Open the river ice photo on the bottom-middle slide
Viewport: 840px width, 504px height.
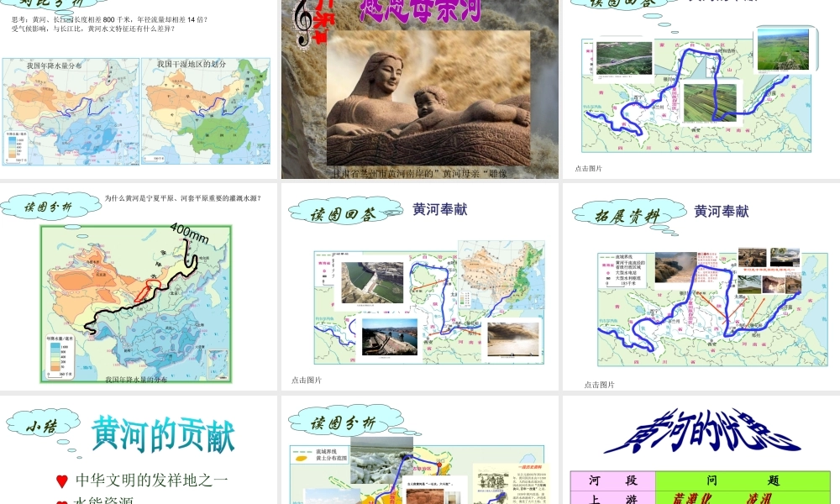[381, 459]
